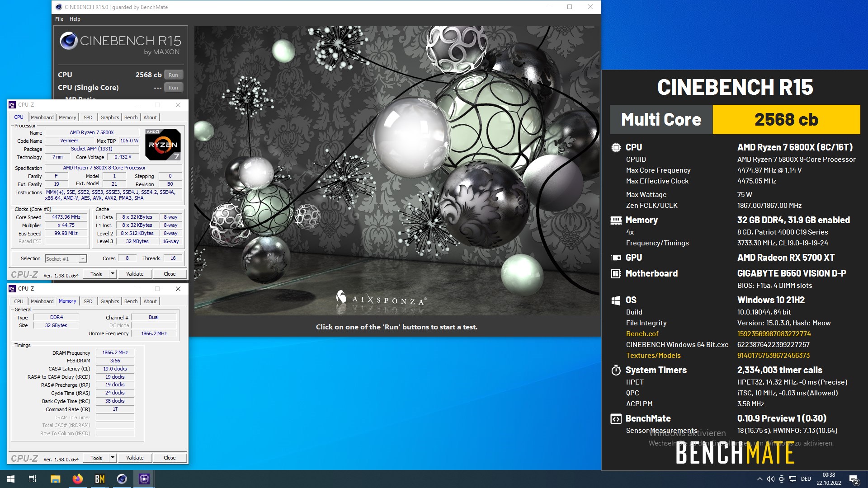868x488 pixels.
Task: Expand Tools dropdown arrow in lower CPU-Z
Action: pyautogui.click(x=113, y=458)
